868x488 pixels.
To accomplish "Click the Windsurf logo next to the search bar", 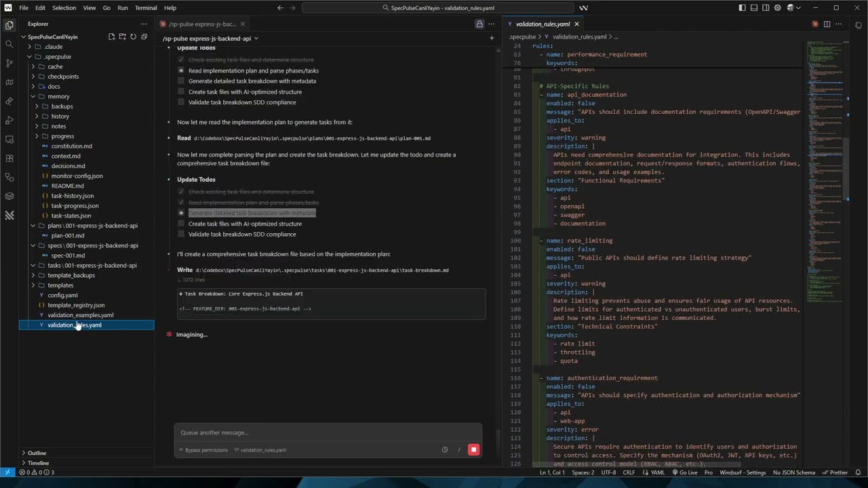I will point(584,8).
